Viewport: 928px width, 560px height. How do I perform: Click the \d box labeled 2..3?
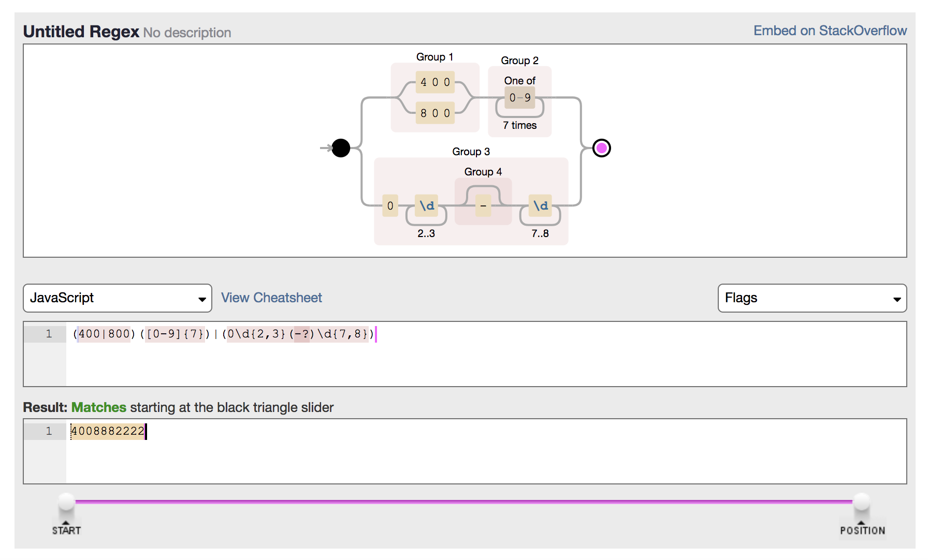tap(427, 205)
